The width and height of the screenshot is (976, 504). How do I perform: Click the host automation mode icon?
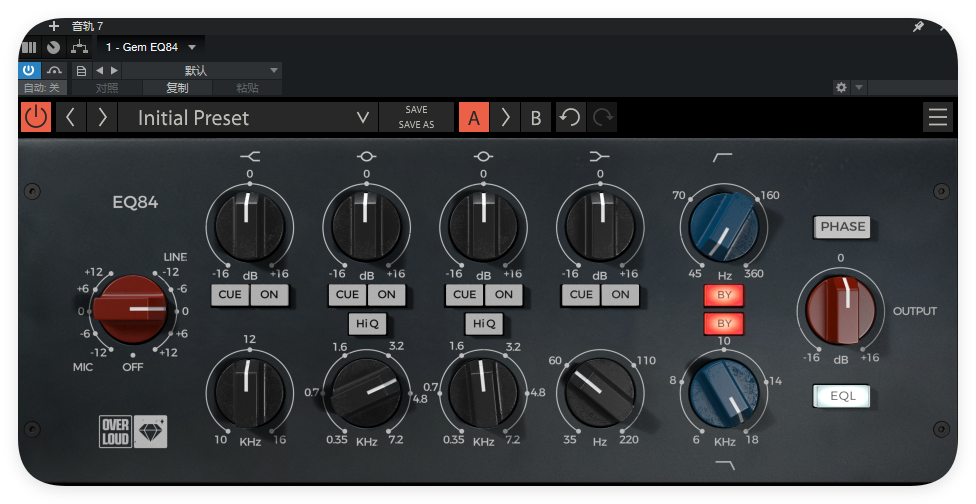(x=55, y=70)
